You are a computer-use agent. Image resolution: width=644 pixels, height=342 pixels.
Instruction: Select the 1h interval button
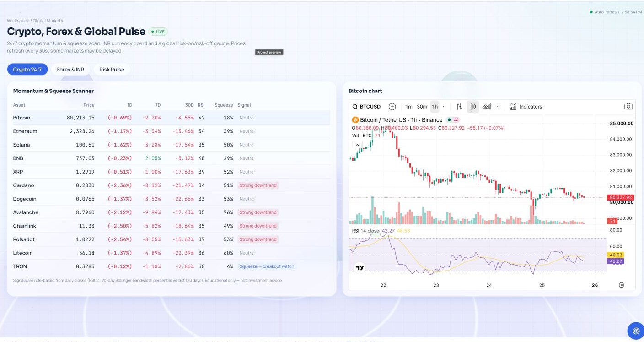435,107
